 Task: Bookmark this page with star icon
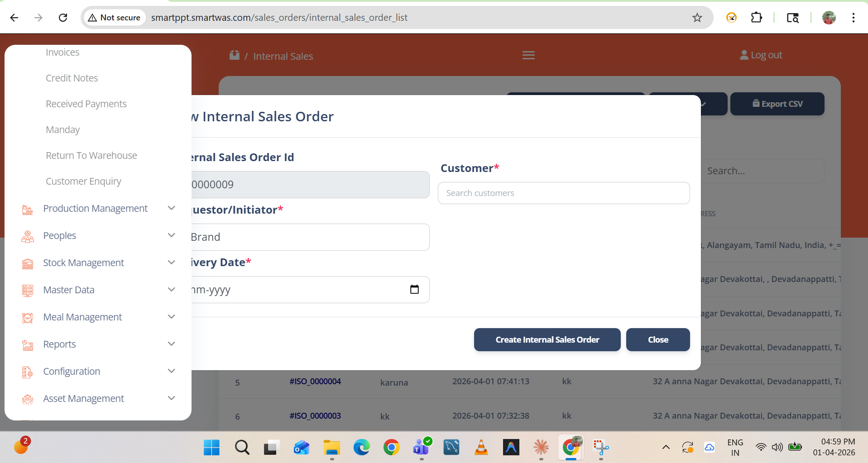(x=697, y=18)
